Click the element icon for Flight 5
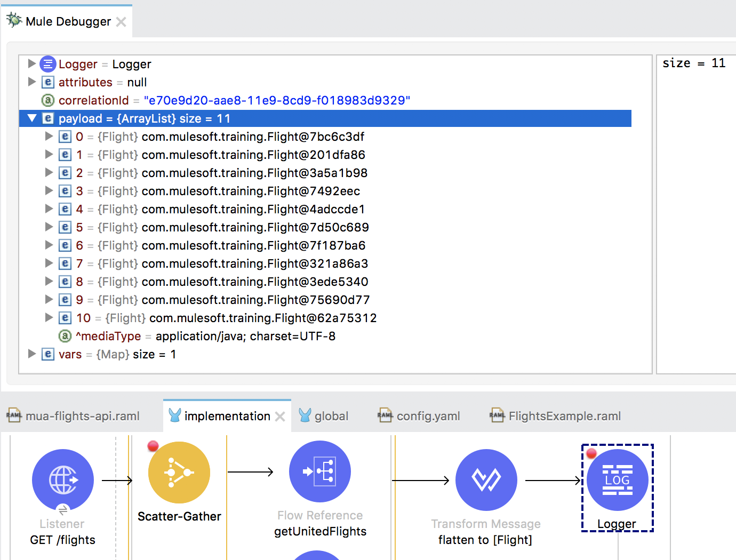Screen dimensions: 736x560 click(65, 227)
